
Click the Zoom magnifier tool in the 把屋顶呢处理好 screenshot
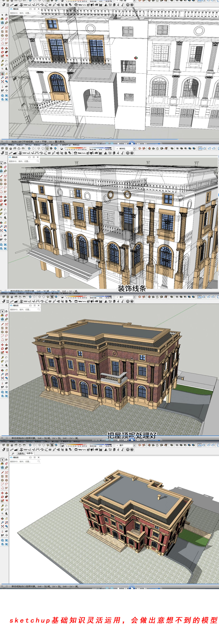pyautogui.click(x=2, y=374)
